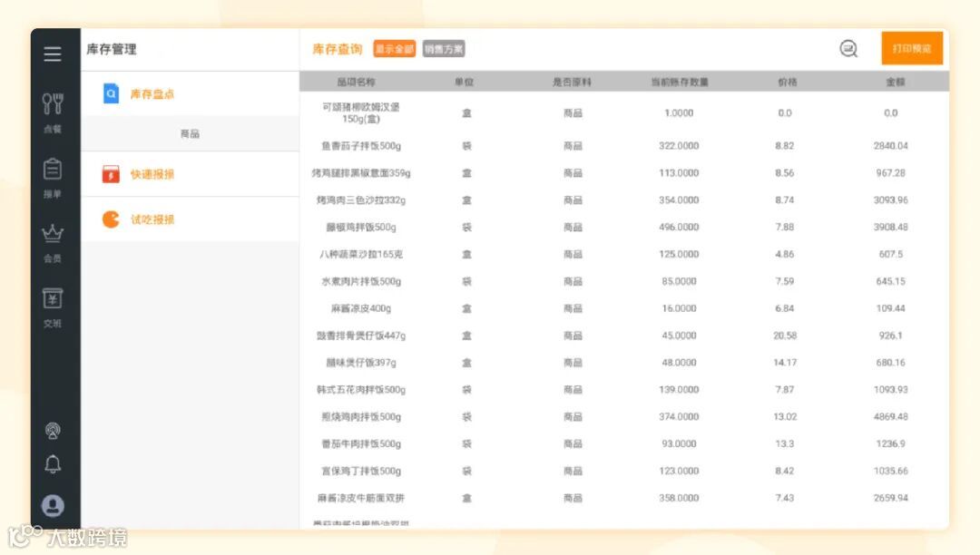
Task: Click the 是否原料 column header
Action: pos(572,82)
